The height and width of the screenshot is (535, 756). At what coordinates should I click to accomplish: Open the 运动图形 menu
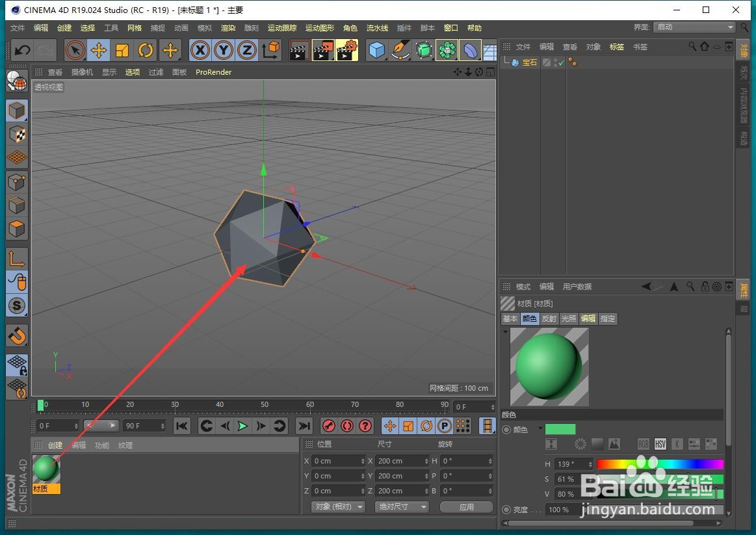[x=320, y=28]
